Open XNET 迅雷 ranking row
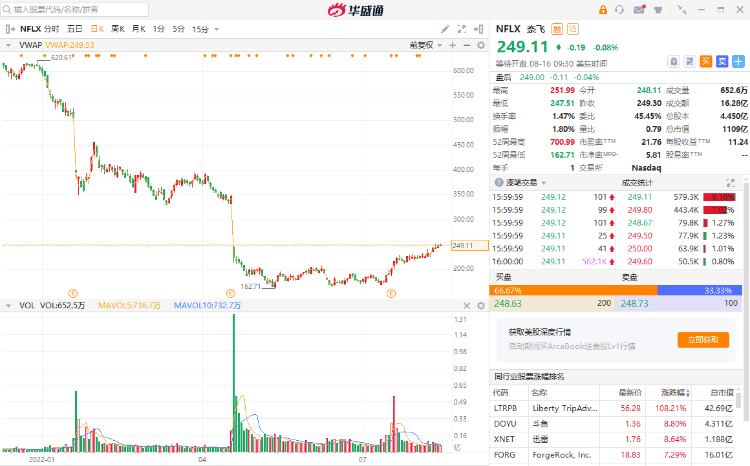This screenshot has width=750, height=466. pyautogui.click(x=616, y=439)
